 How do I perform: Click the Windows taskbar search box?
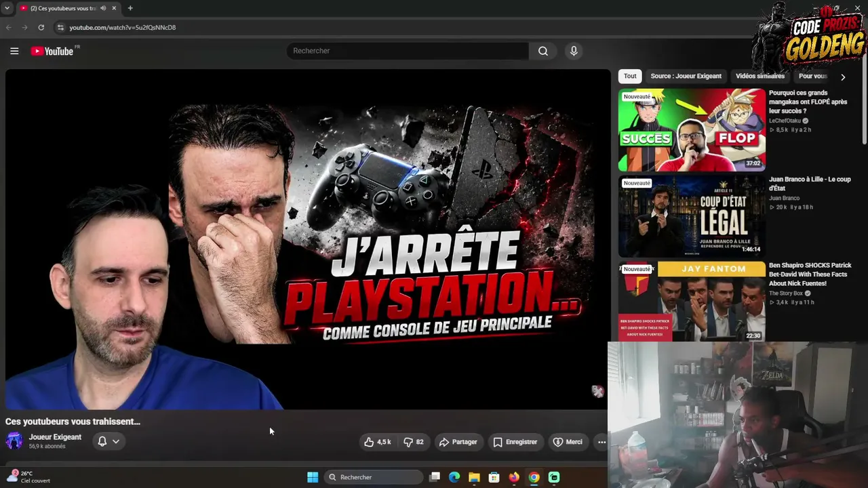click(373, 477)
